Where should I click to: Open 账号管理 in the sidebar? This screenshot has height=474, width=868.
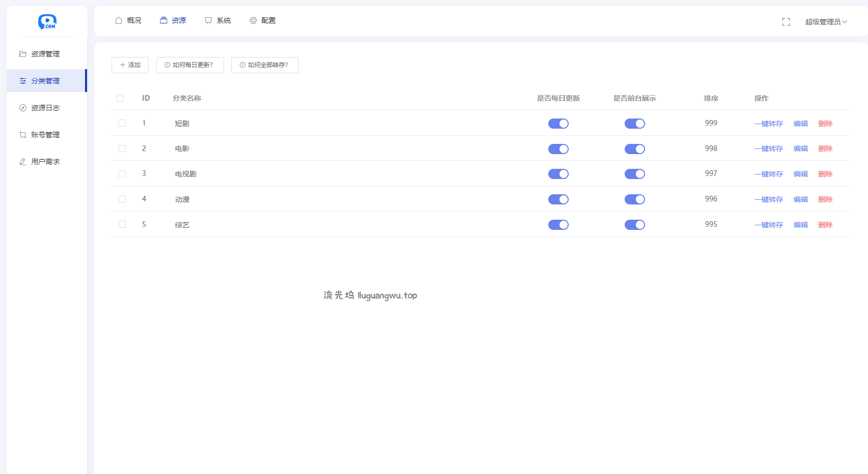(45, 135)
